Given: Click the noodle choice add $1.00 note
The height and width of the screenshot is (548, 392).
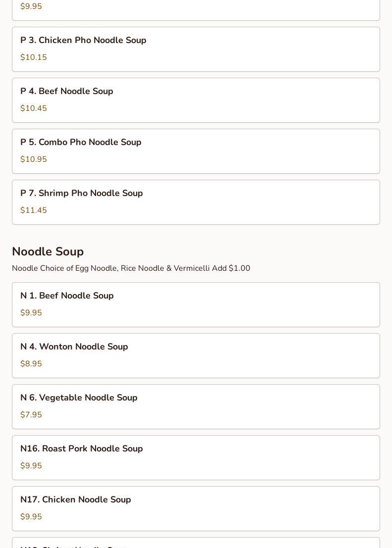Looking at the screenshot, I should coord(131,268).
